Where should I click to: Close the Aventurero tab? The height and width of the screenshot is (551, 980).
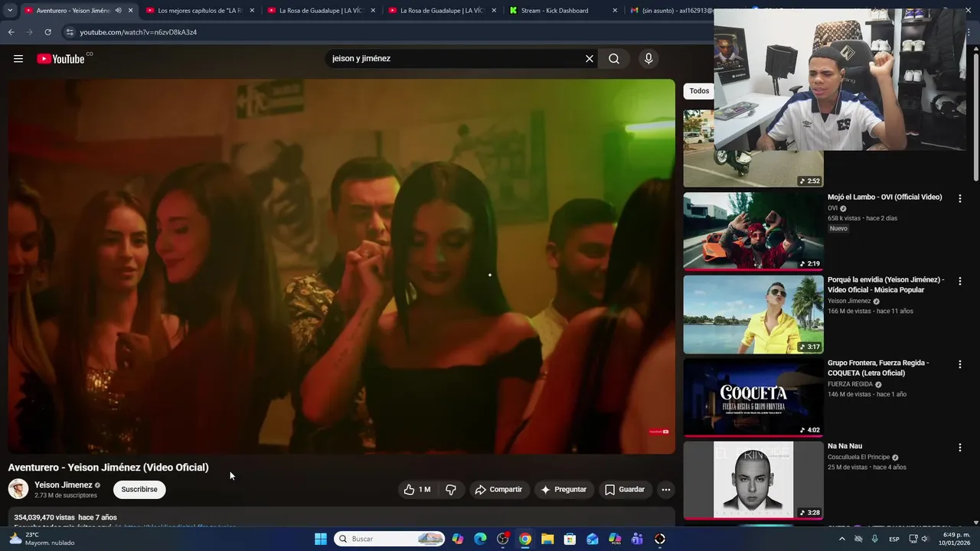[x=130, y=11]
